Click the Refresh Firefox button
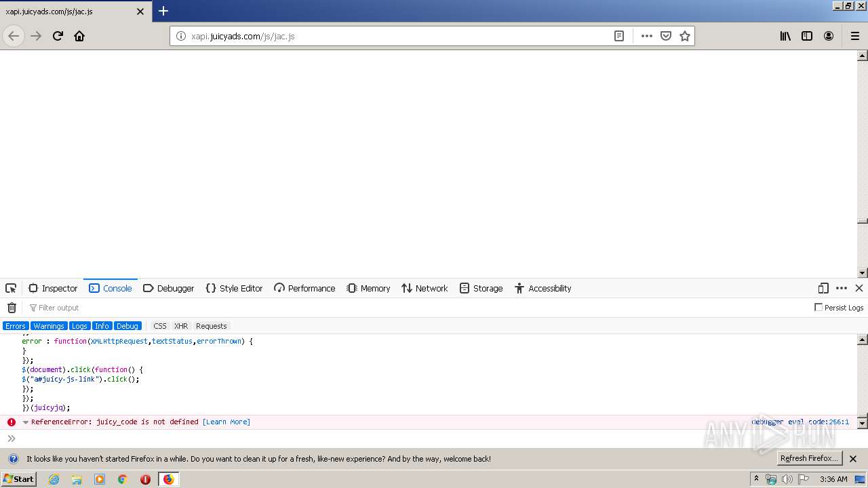This screenshot has width=868, height=488. [x=810, y=458]
